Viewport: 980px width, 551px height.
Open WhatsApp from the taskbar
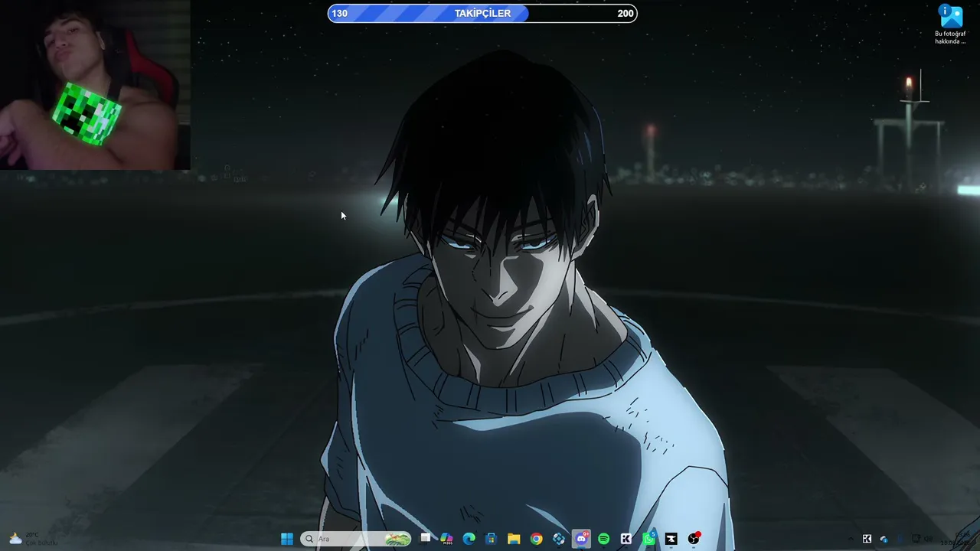pyautogui.click(x=648, y=539)
